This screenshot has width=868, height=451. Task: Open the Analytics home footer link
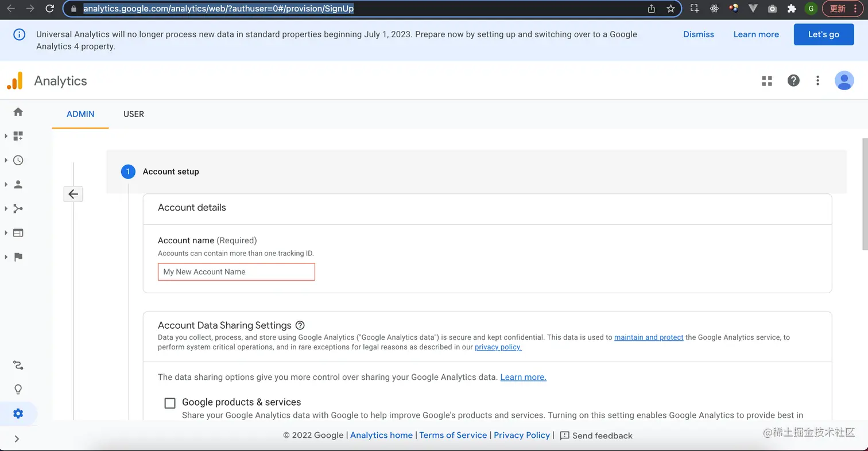(381, 436)
